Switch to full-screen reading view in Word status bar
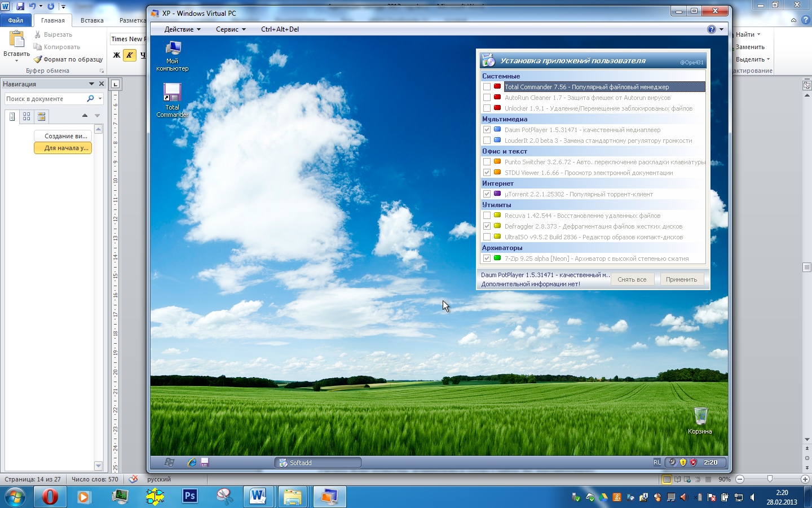812x508 pixels. [677, 479]
